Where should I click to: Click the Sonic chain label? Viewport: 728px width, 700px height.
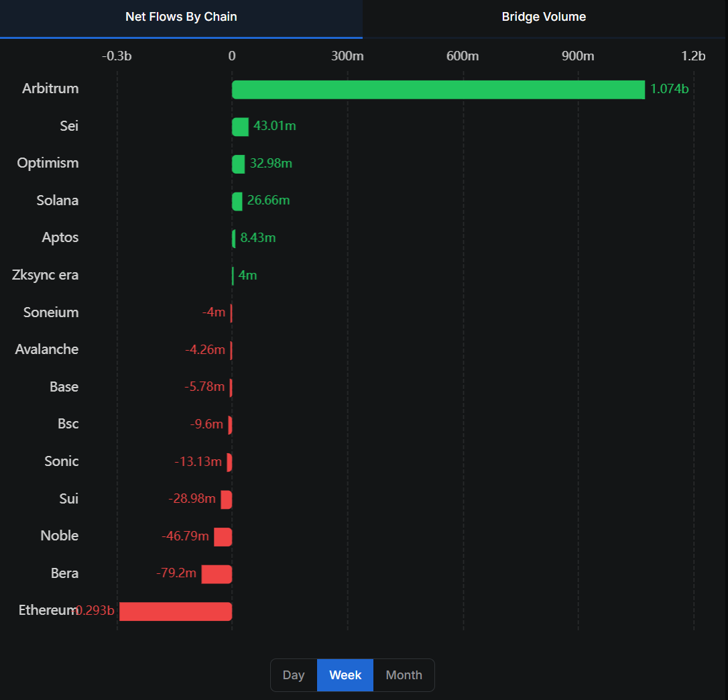62,461
